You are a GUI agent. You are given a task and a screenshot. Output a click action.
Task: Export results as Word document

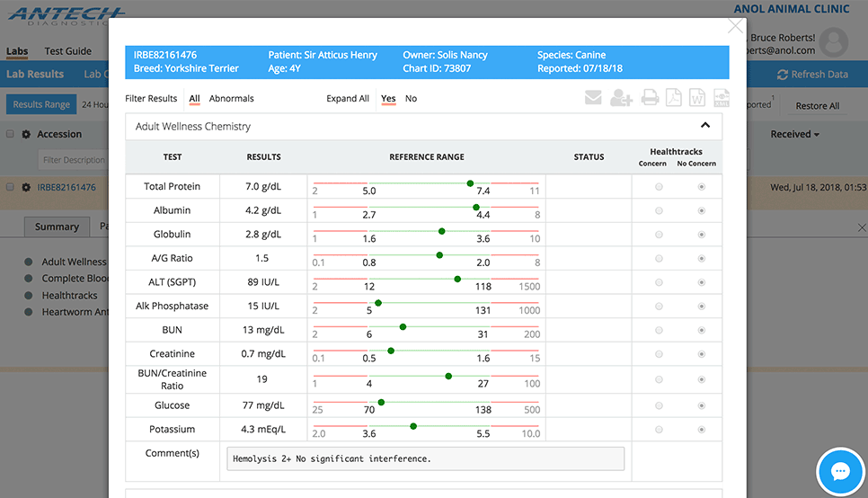(x=697, y=98)
